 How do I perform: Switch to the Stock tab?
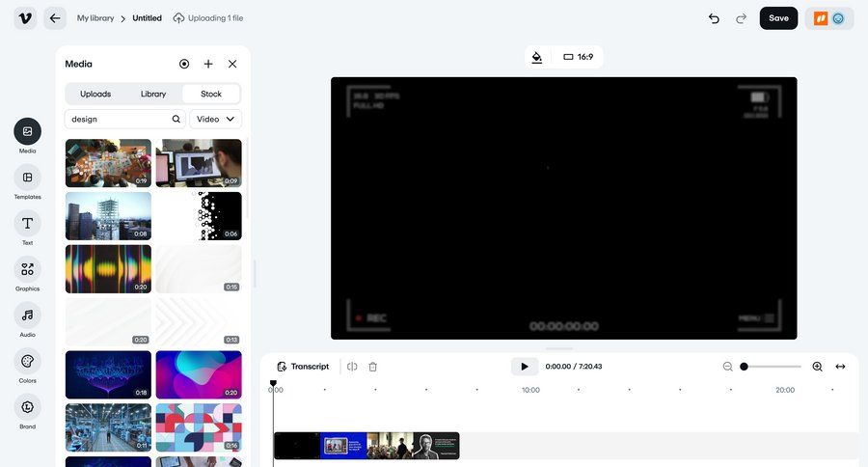(211, 95)
